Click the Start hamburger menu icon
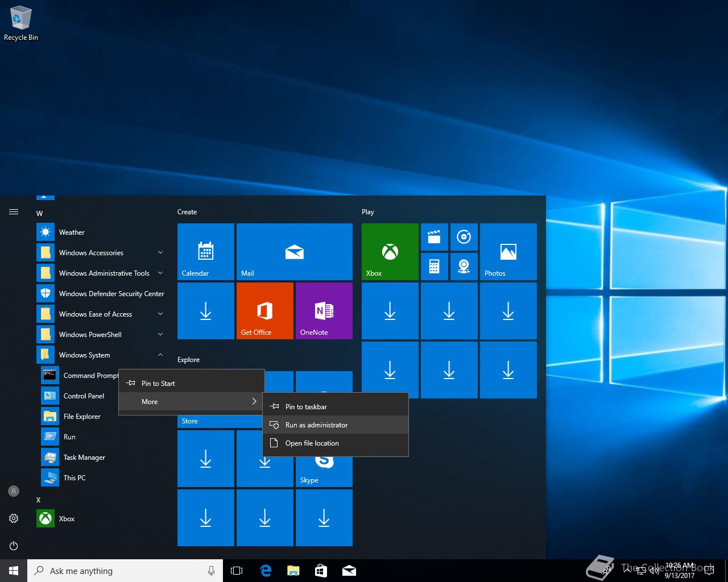 click(14, 212)
